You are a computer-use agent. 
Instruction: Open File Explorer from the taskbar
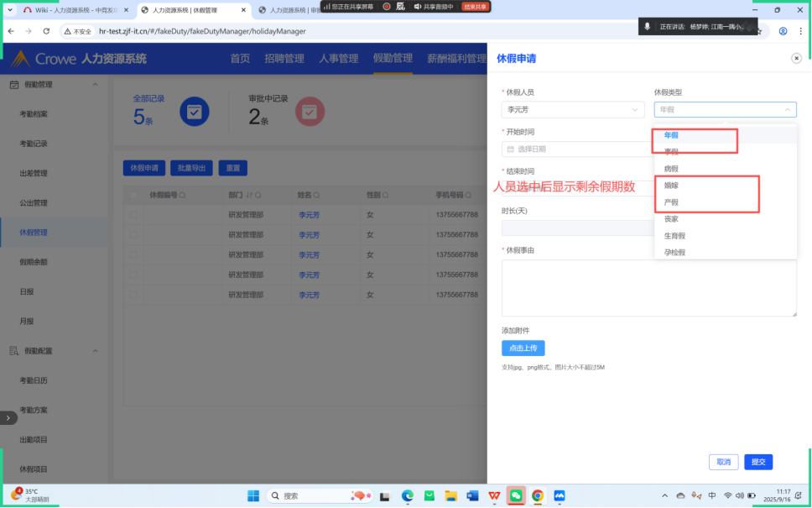tap(450, 496)
